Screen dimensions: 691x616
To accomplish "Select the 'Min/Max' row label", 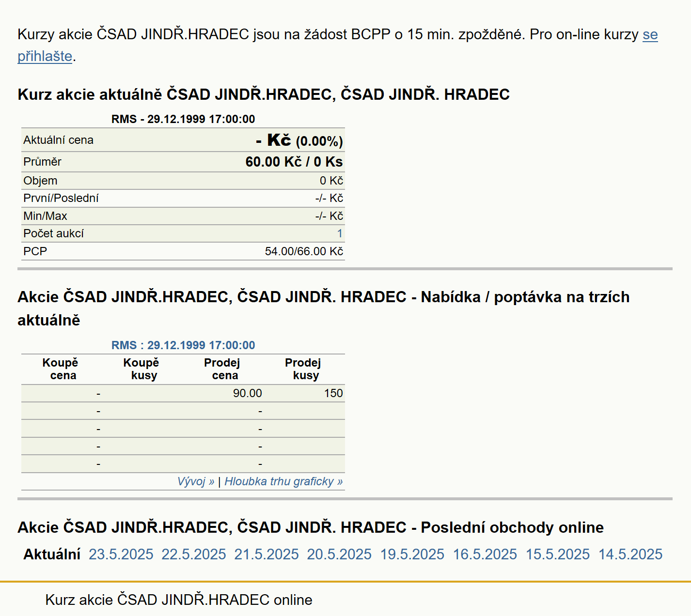I will coord(45,216).
